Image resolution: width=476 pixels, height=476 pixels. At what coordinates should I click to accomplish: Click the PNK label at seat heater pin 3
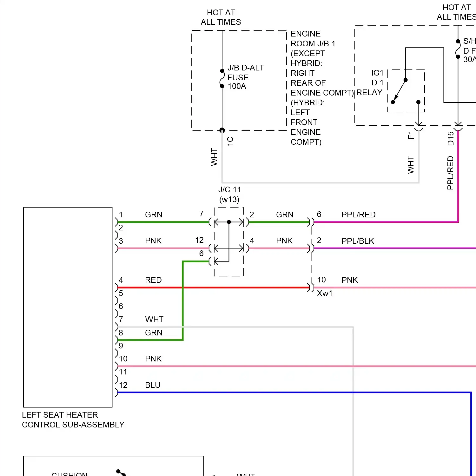tap(153, 241)
